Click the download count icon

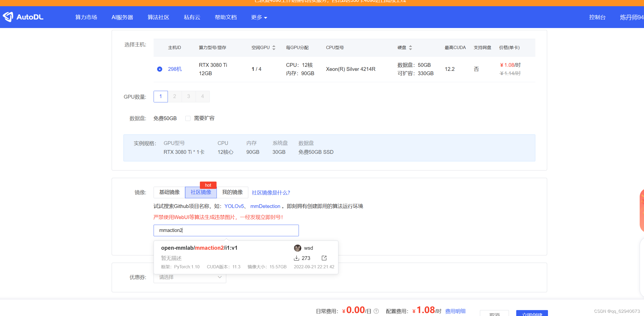pyautogui.click(x=296, y=258)
